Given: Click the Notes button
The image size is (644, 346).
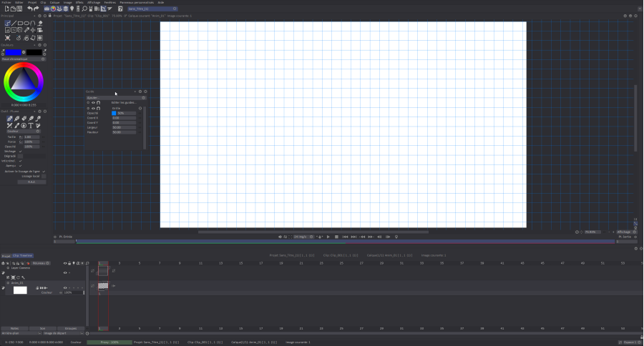Looking at the screenshot, I should (x=15, y=328).
